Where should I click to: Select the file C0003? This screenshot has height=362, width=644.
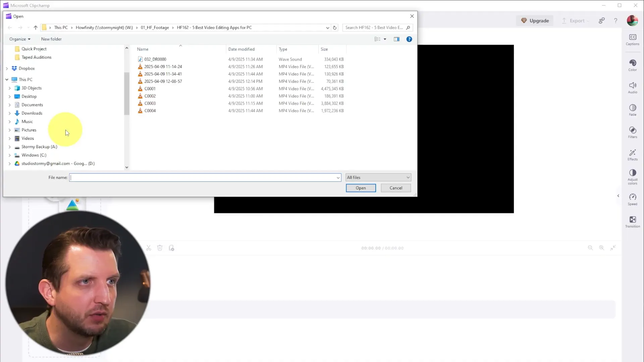click(150, 104)
